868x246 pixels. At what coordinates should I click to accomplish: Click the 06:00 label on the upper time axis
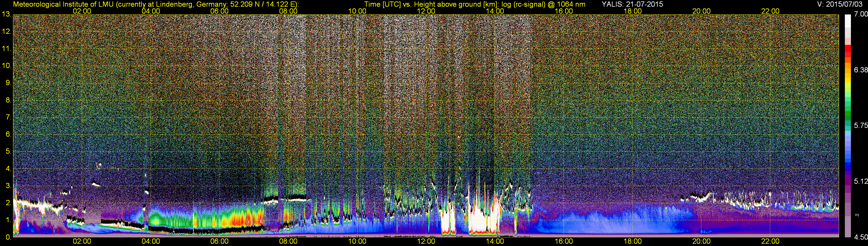point(219,11)
